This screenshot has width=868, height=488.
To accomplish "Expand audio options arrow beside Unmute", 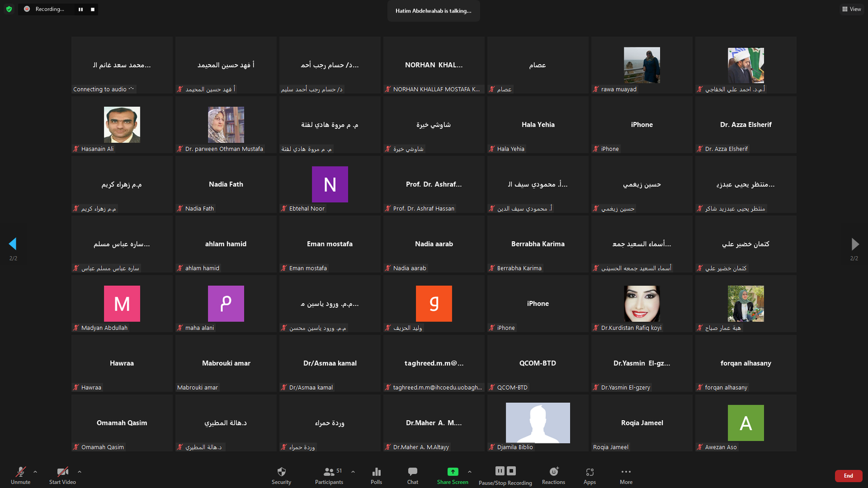I will (35, 472).
